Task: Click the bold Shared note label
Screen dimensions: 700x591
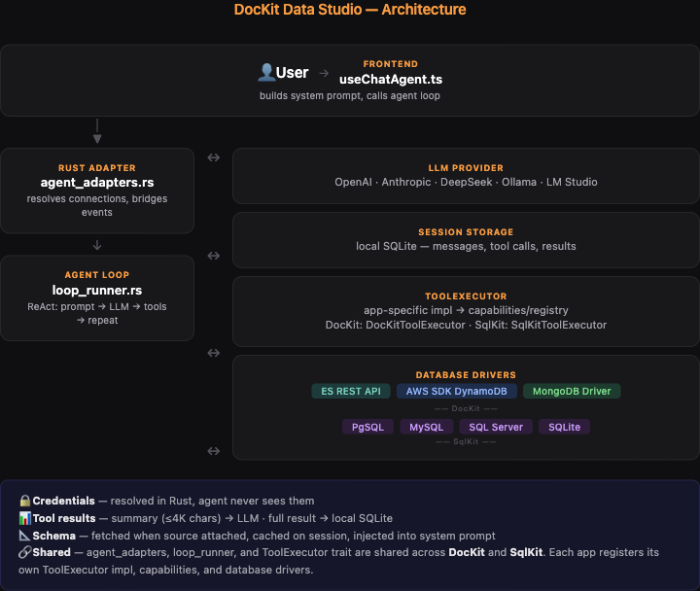Action: point(52,552)
